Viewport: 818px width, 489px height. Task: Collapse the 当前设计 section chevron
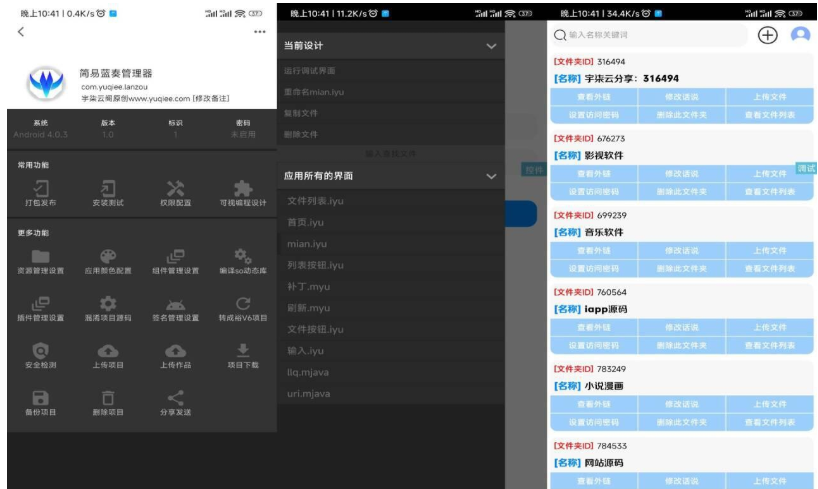(491, 46)
